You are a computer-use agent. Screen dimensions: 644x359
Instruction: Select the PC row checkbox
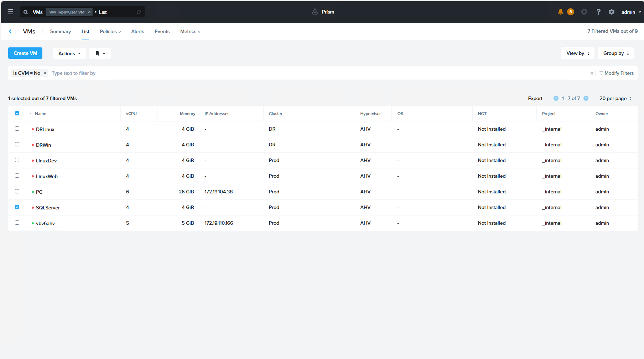coord(17,191)
